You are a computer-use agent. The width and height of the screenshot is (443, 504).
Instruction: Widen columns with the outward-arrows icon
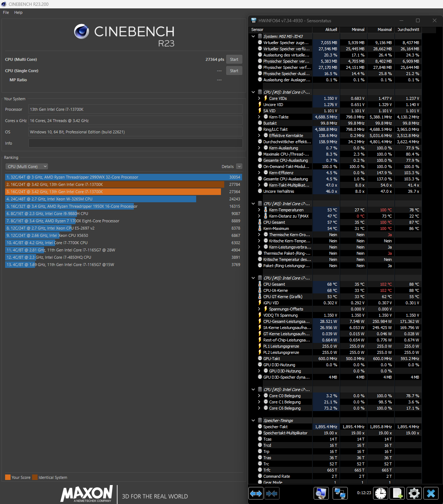[x=256, y=493]
